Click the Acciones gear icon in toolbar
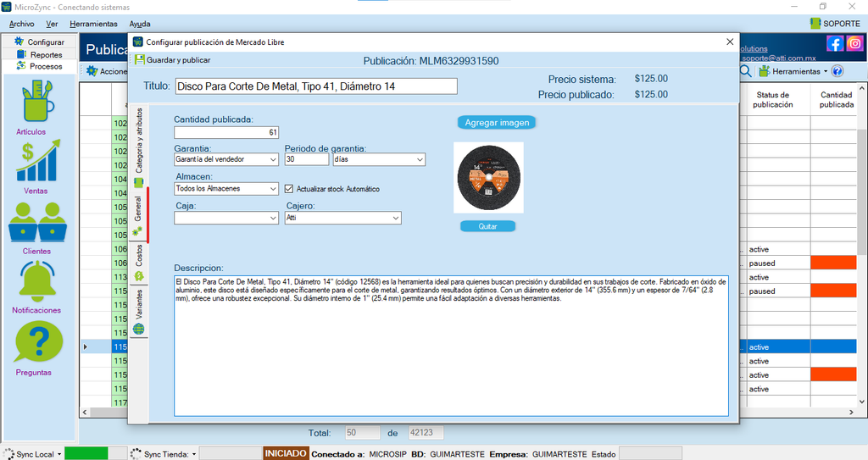 coord(92,71)
